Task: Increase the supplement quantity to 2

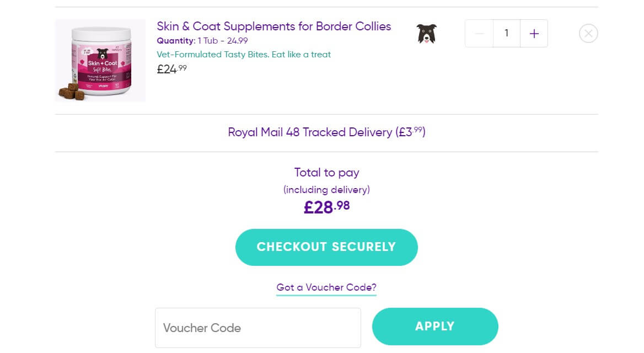Action: coord(534,33)
